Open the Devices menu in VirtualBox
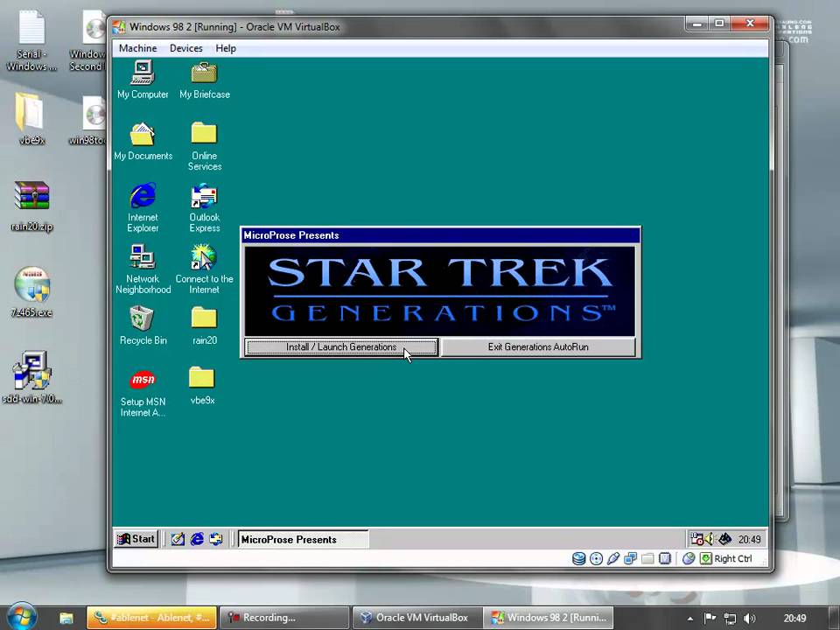Viewport: 840px width, 630px height. pyautogui.click(x=185, y=48)
